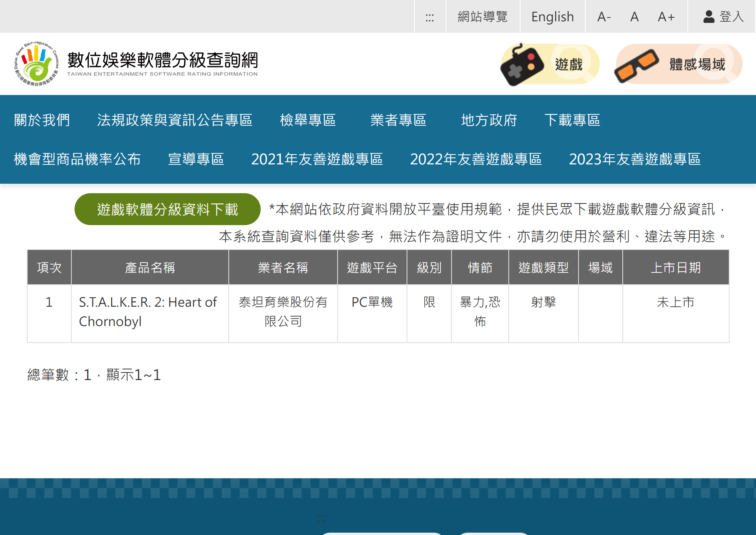Click 遊戲軟體分級資料下載 green button

[168, 209]
